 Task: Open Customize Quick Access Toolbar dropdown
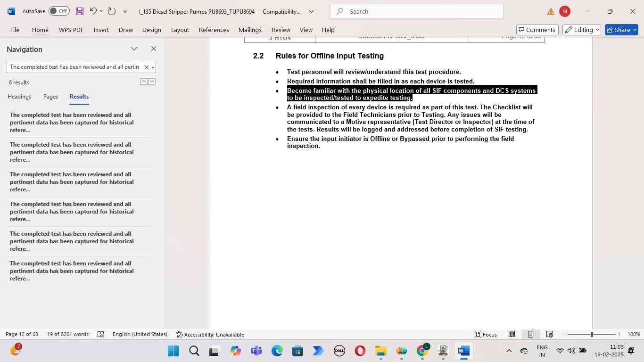tap(125, 11)
